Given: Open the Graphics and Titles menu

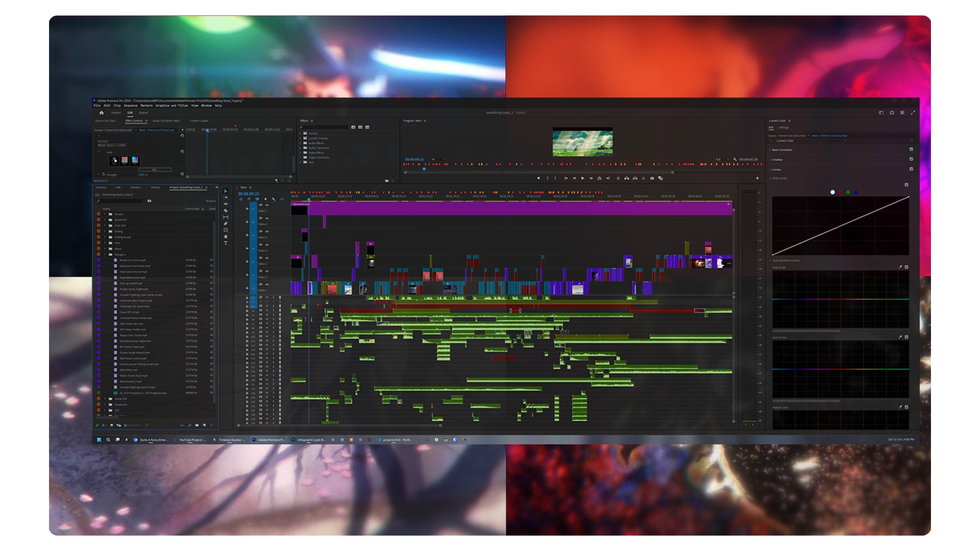Looking at the screenshot, I should (x=172, y=106).
